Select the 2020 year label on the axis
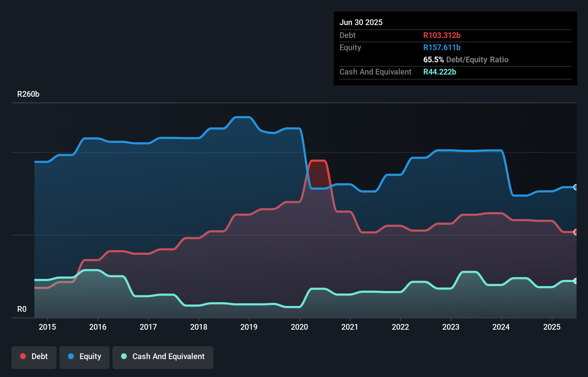This screenshot has width=588, height=377. pos(300,327)
